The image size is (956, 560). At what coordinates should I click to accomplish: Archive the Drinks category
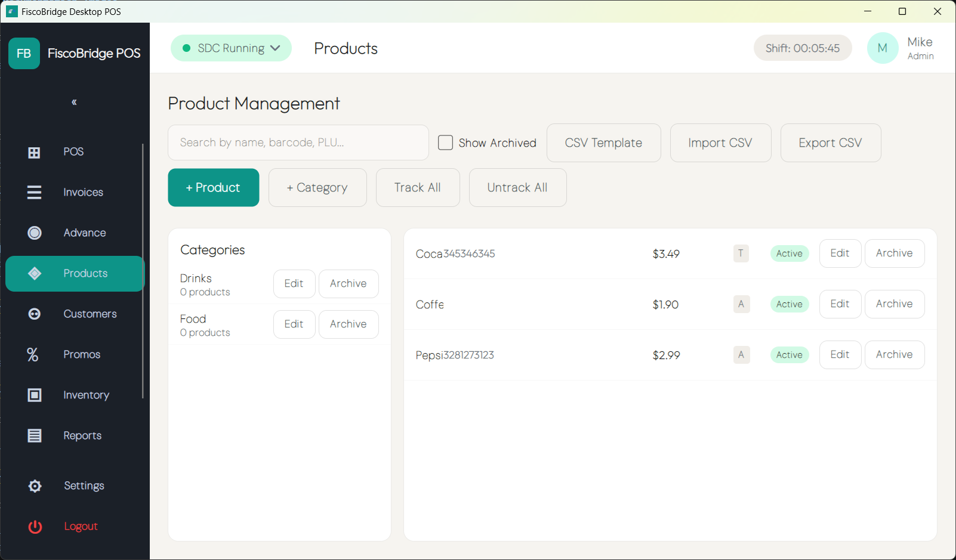[349, 284]
